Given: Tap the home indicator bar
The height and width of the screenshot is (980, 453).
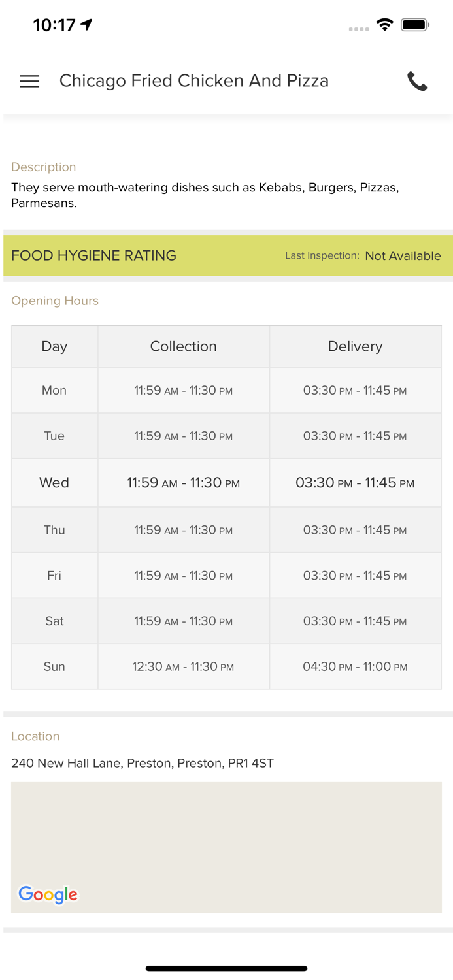Looking at the screenshot, I should (226, 968).
